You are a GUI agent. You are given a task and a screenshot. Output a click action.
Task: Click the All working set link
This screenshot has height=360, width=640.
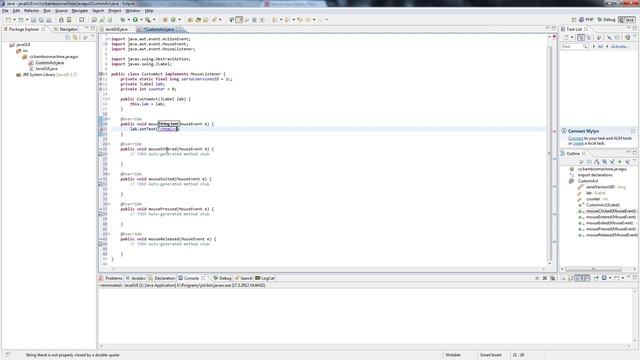click(x=600, y=47)
